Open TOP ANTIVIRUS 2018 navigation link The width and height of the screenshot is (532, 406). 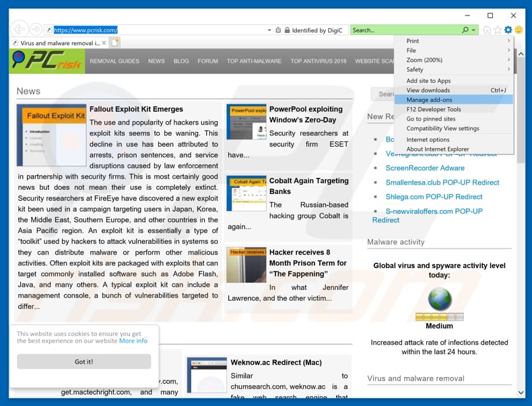tap(319, 61)
